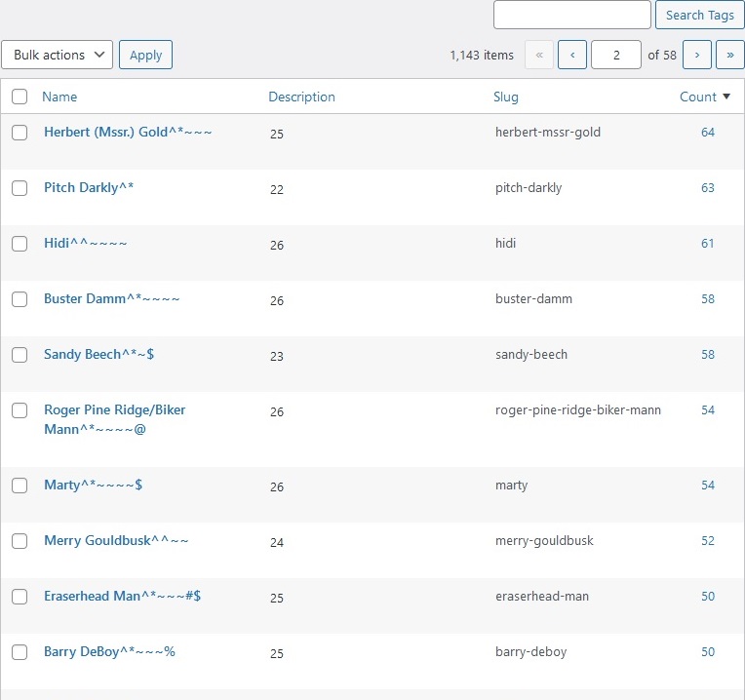Sort tags by Name column
The image size is (745, 700).
click(x=59, y=97)
